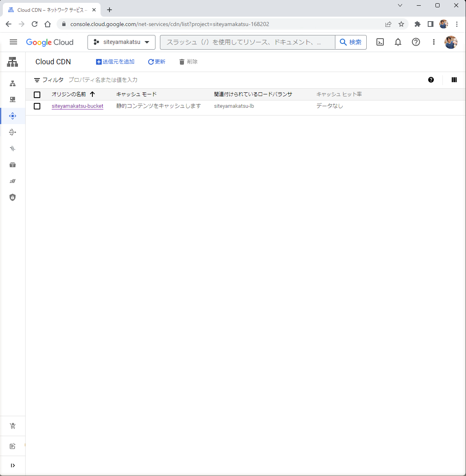Open the Cloud Domains sidebar icon
This screenshot has height=476, width=466.
coord(13,181)
